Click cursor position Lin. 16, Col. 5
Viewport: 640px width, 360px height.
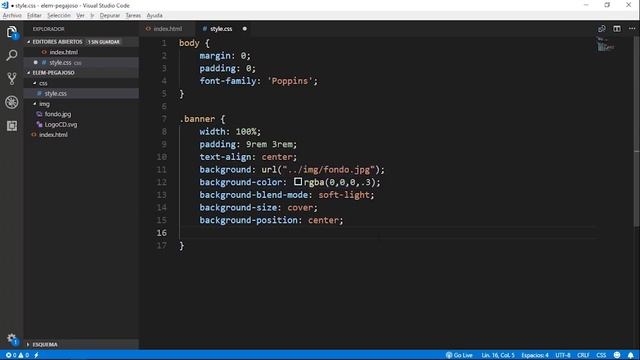[x=498, y=355]
